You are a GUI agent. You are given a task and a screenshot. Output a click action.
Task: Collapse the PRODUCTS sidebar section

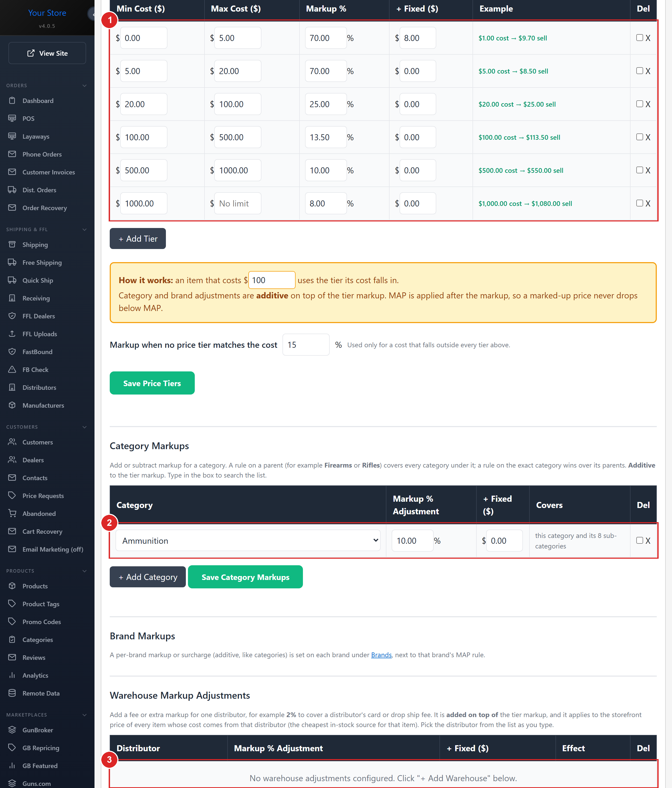[x=85, y=571]
